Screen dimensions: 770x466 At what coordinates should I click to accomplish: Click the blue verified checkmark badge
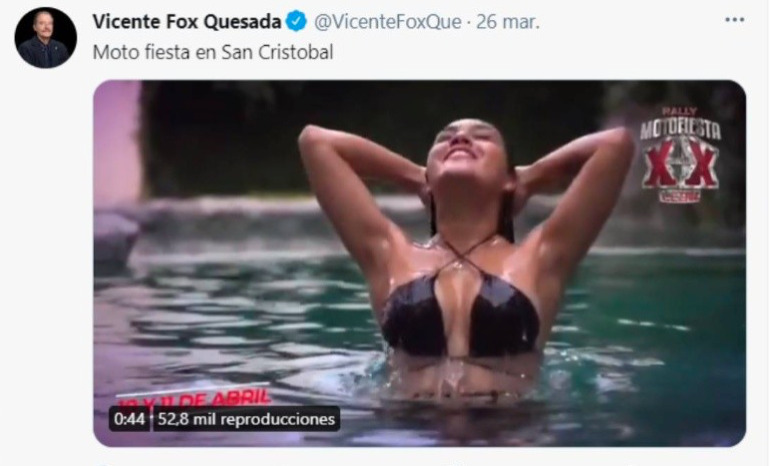[296, 22]
